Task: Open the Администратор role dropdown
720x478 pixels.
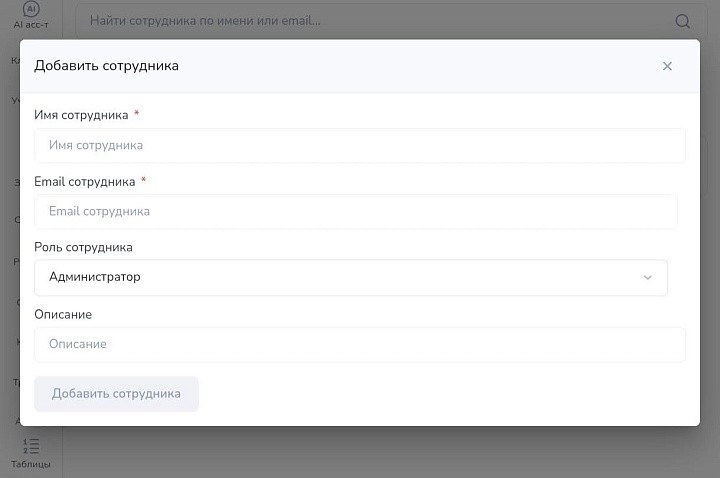Action: (350, 278)
